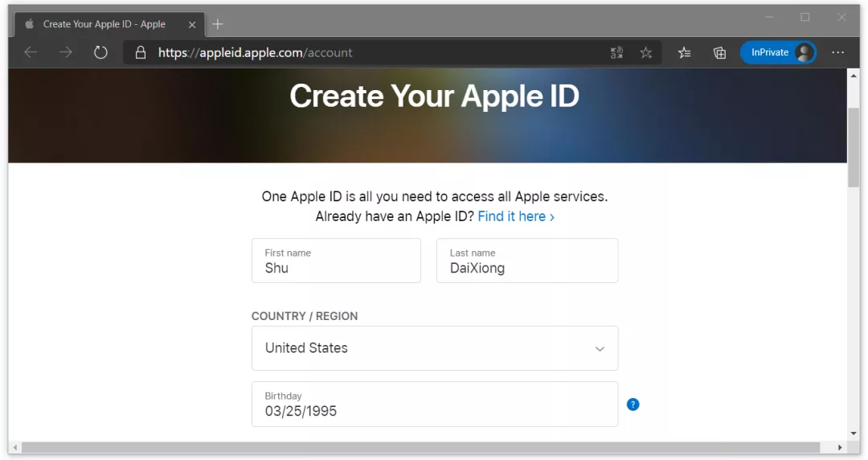Open a new browser tab

(218, 24)
